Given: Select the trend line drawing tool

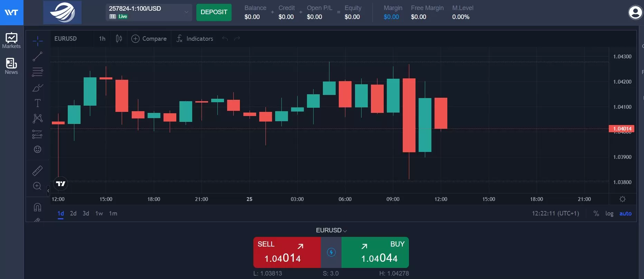Looking at the screenshot, I should (38, 57).
